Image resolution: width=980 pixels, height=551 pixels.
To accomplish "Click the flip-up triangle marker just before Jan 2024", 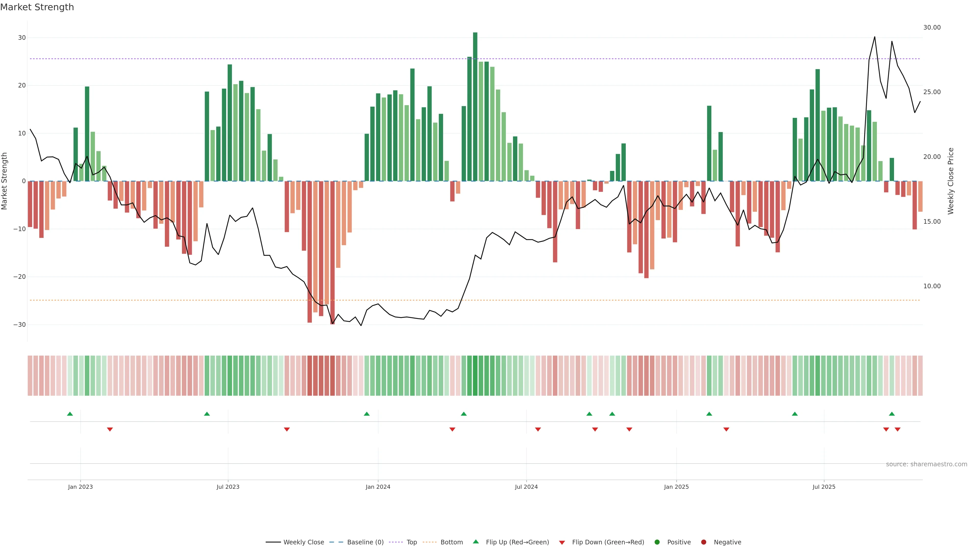I will click(x=367, y=414).
